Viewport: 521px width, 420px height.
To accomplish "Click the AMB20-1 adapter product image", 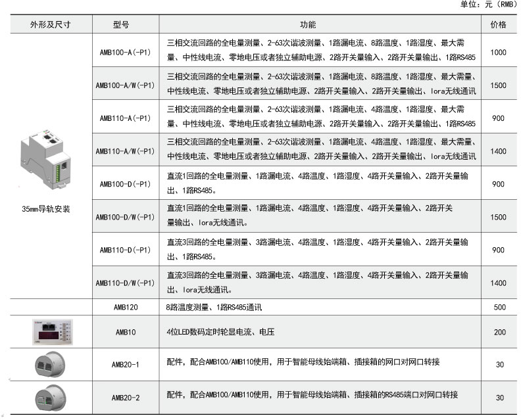I will 50,363.
